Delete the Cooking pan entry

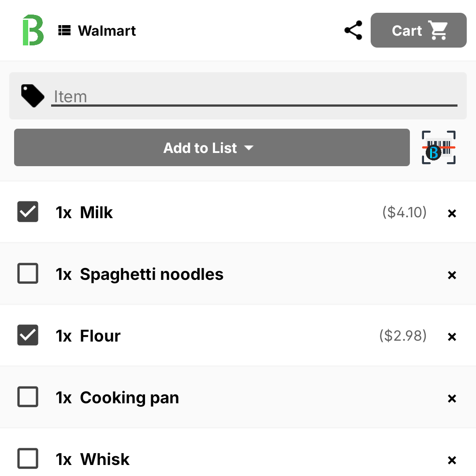point(452,398)
